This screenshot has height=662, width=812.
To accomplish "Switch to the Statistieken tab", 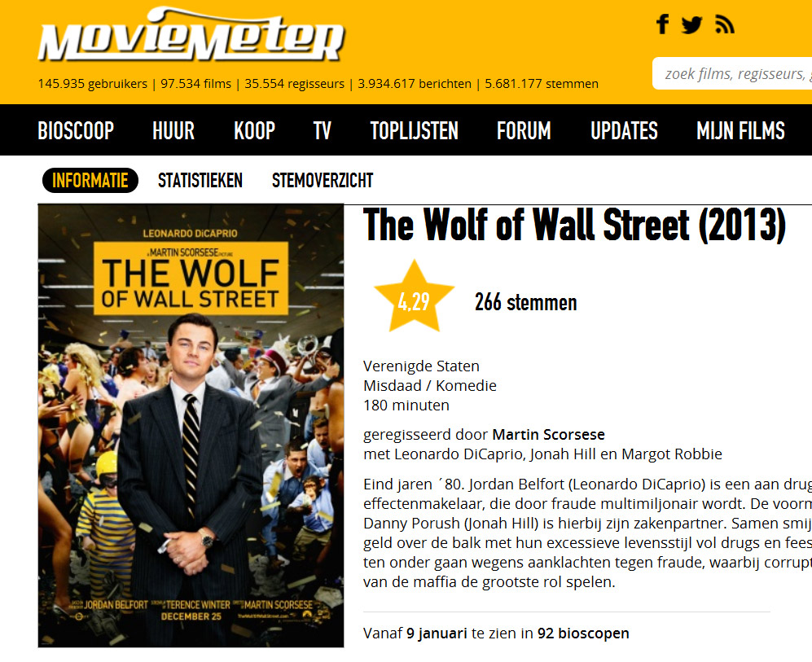I will tap(200, 181).
